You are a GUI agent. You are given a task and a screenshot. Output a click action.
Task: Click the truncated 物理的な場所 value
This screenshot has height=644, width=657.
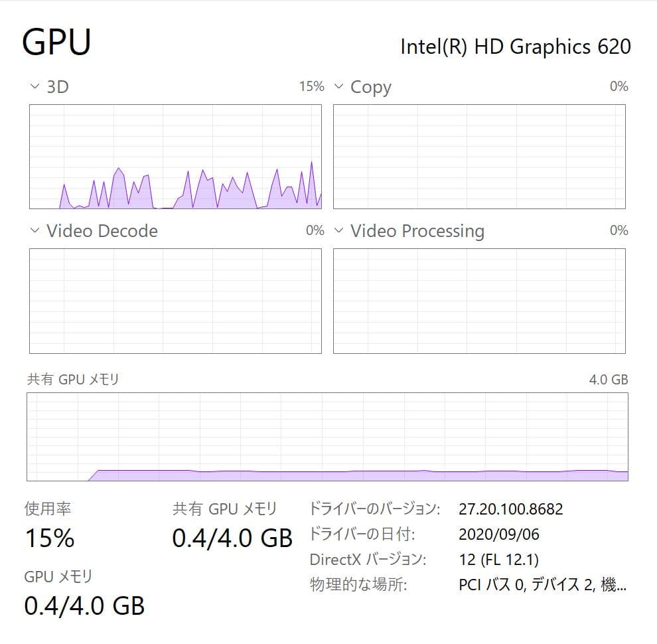click(541, 584)
